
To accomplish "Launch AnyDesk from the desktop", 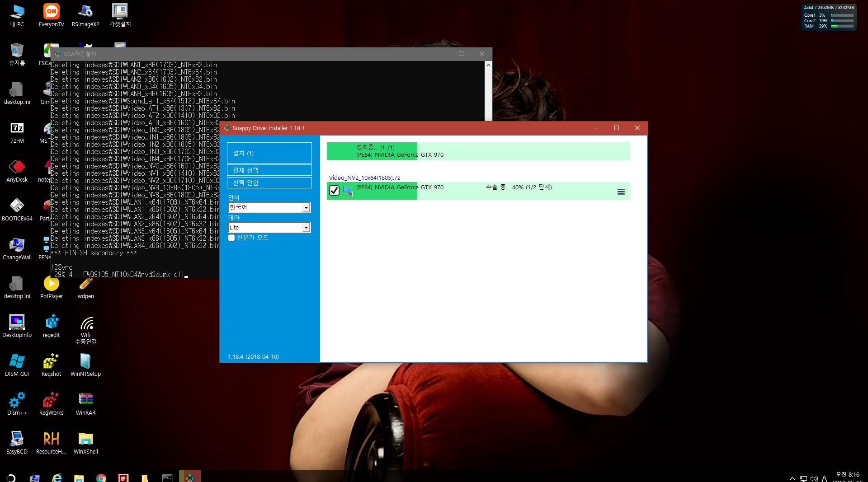I will [17, 171].
